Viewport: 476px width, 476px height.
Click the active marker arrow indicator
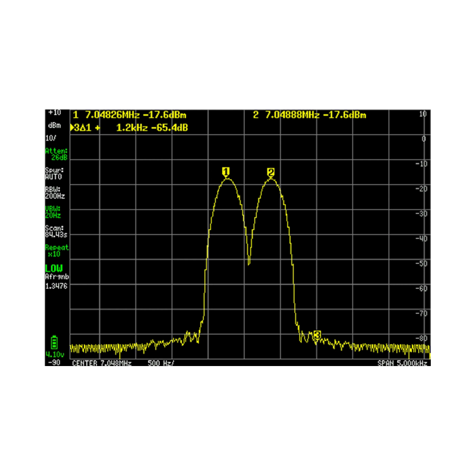tap(71, 128)
